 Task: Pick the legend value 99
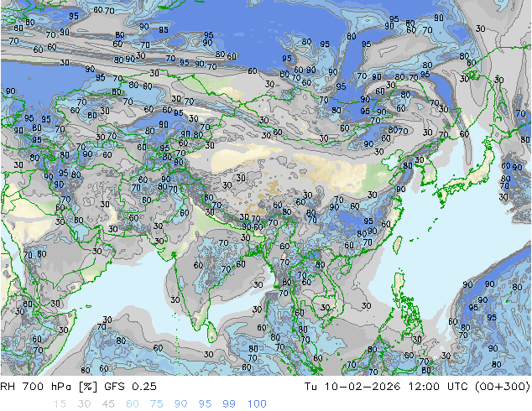[229, 404]
